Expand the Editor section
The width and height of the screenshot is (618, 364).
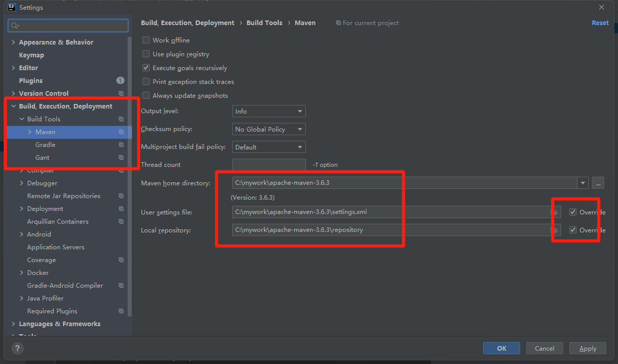(x=13, y=68)
